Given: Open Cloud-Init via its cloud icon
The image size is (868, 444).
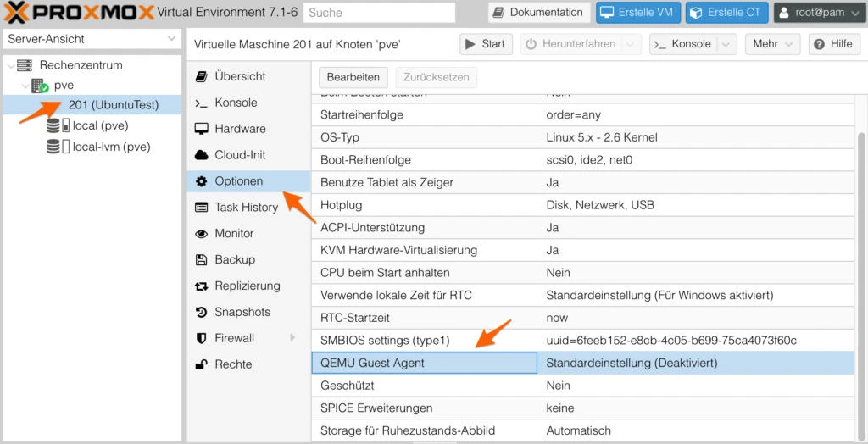Looking at the screenshot, I should pos(201,155).
